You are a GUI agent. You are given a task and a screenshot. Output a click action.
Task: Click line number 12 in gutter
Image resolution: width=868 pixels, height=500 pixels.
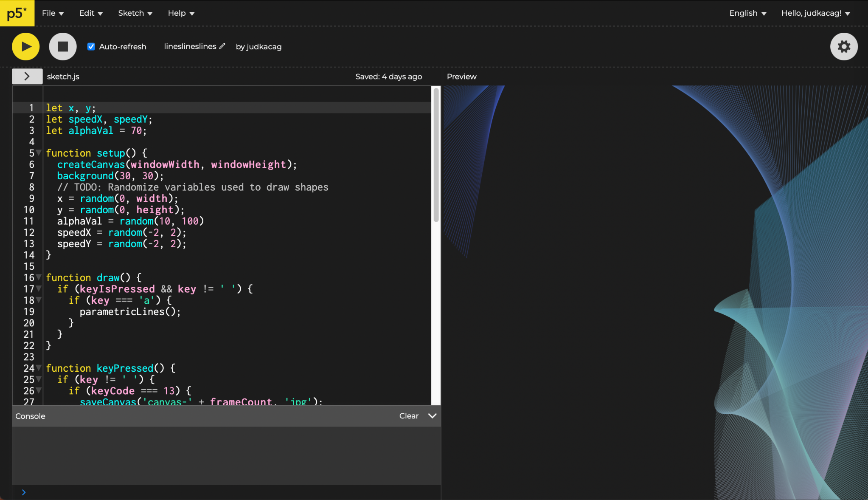click(x=29, y=232)
